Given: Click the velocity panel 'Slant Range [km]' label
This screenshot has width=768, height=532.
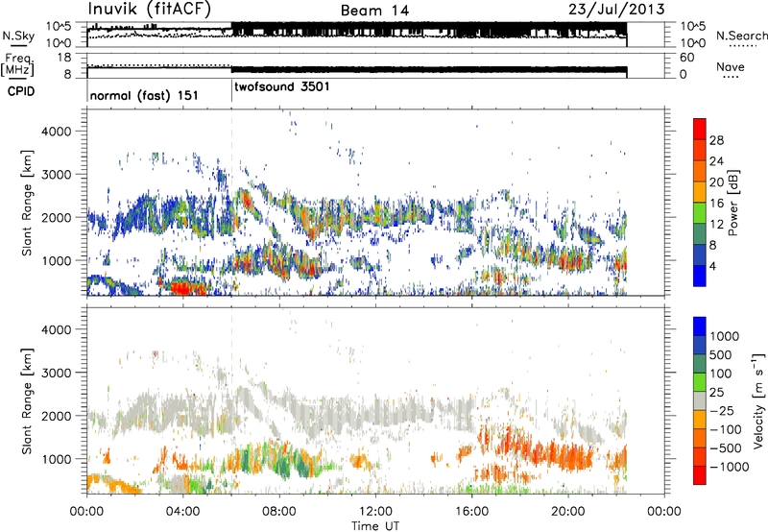Looking at the screenshot, I should 27,401.
